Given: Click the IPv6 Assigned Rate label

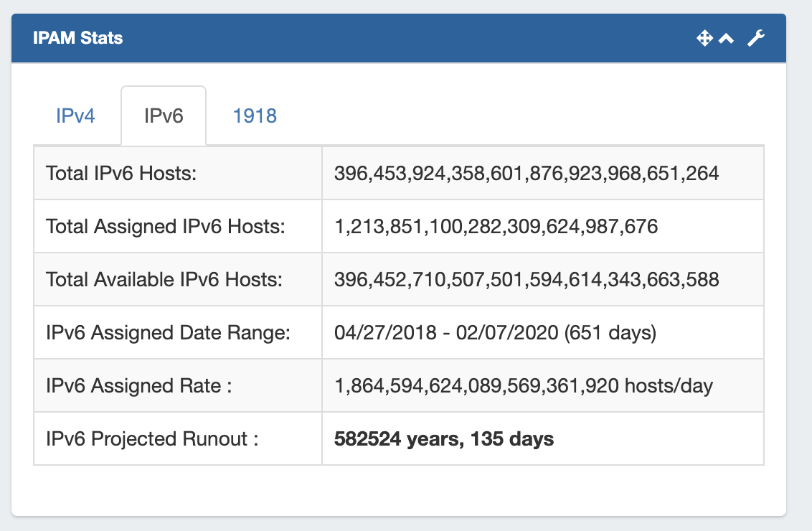Looking at the screenshot, I should click(x=139, y=386).
